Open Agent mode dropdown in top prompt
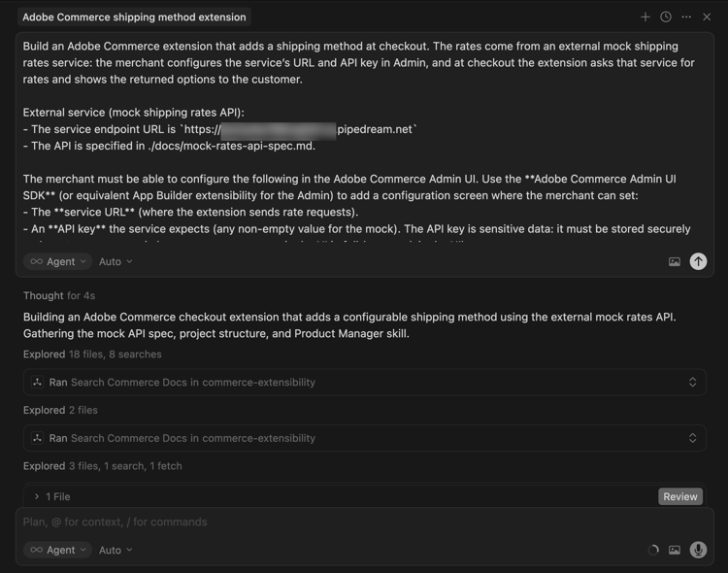Screen dimensions: 728x573 click(58, 261)
